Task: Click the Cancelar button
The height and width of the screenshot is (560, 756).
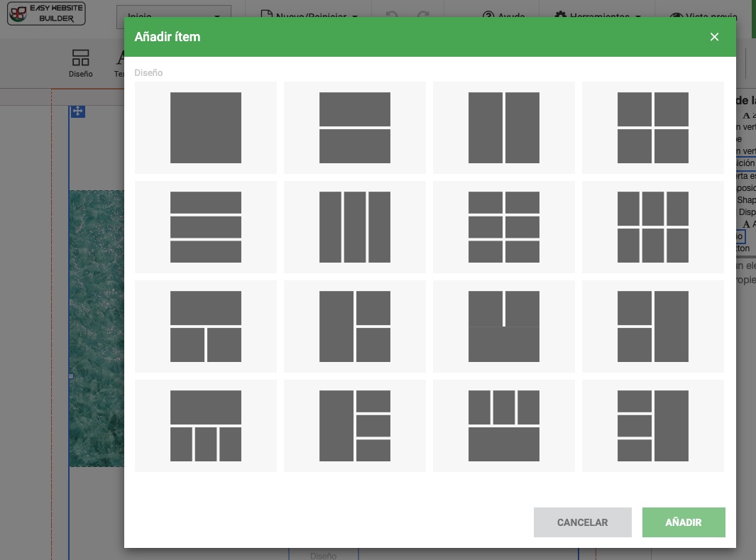Action: (582, 522)
